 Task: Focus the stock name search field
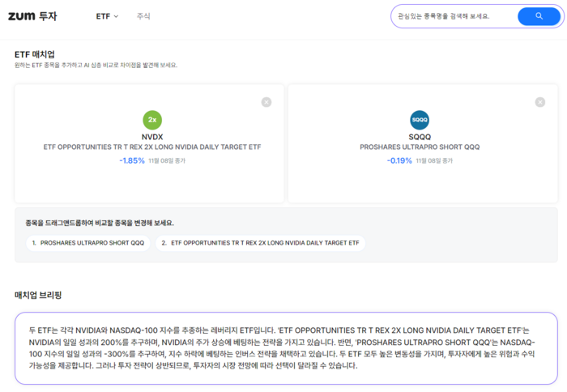click(x=455, y=16)
